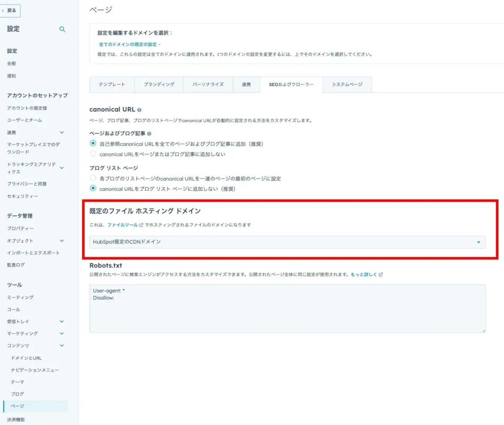Open HubSpot既定のCDNドメイン dropdown
This screenshot has width=504, height=425.
[x=479, y=242]
